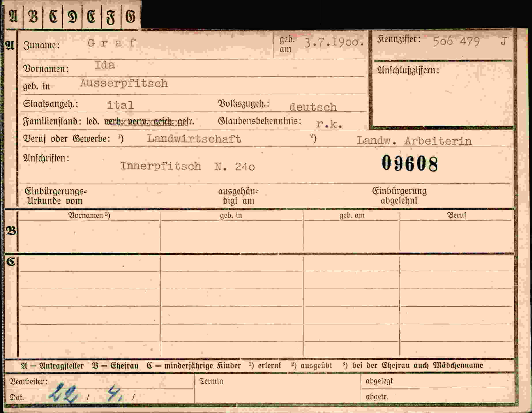Click the "Einbürgerungs-Urkunde vom" label
The height and width of the screenshot is (413, 532).
[56, 196]
